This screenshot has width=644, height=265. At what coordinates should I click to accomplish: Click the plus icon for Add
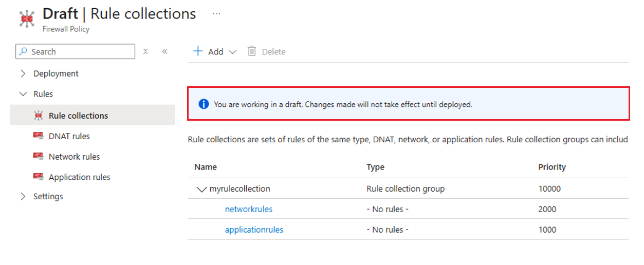coord(198,51)
